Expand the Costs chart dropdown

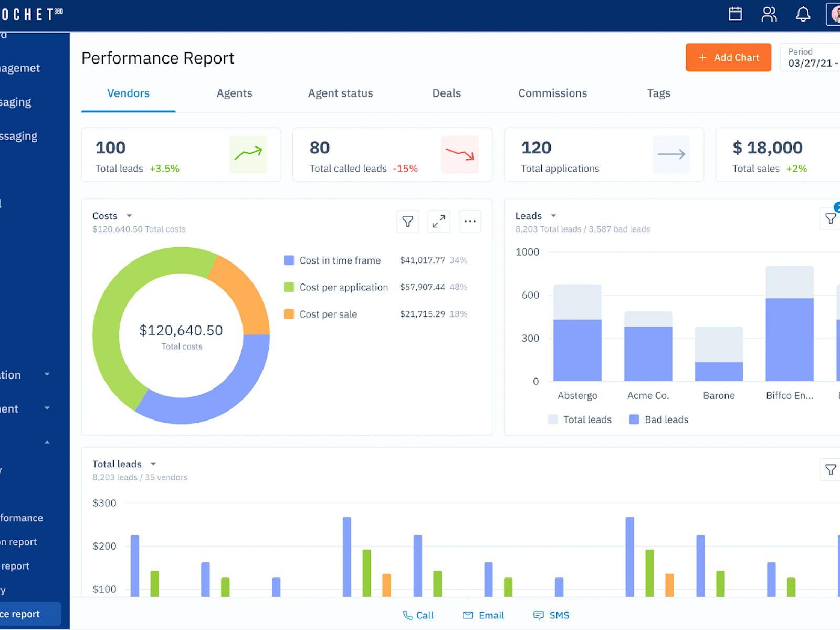click(129, 216)
